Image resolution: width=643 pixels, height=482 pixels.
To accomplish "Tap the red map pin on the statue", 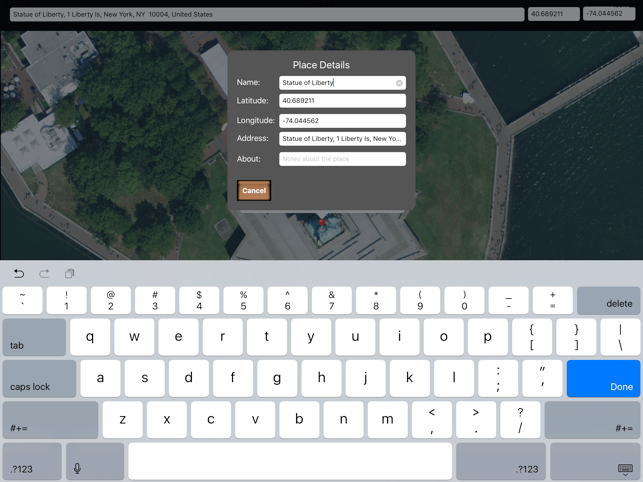I will pos(322,222).
